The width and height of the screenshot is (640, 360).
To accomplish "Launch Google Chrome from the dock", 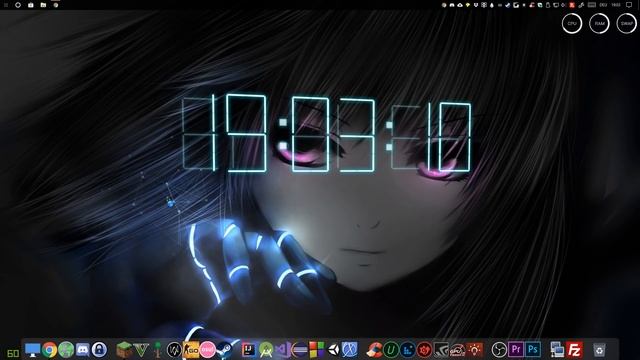I will (49, 350).
